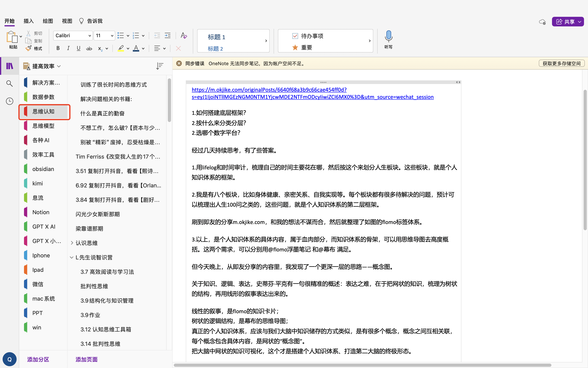The height and width of the screenshot is (368, 588).
Task: Switch to the 绘图 ribbon tab
Action: tap(48, 21)
